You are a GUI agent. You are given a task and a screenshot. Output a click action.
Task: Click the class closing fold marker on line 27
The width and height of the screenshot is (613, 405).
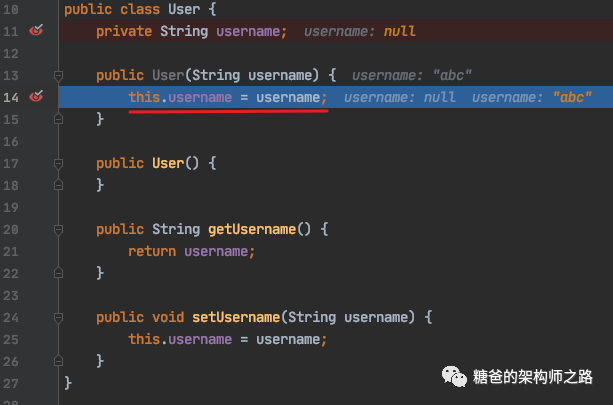(59, 383)
